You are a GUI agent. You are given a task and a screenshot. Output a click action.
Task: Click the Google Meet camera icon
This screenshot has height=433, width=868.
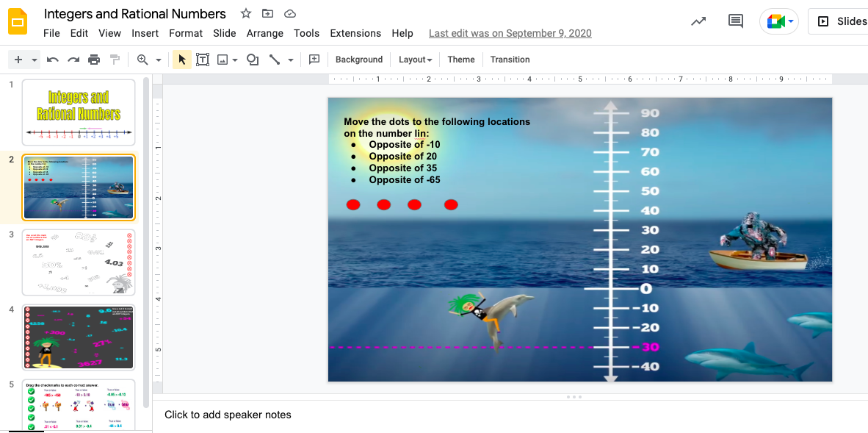pos(775,21)
